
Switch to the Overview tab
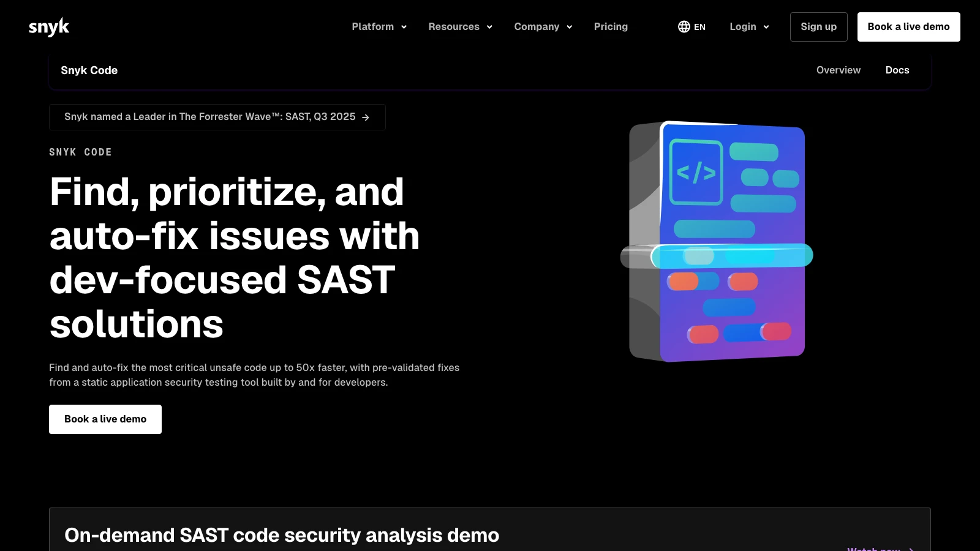pos(839,70)
